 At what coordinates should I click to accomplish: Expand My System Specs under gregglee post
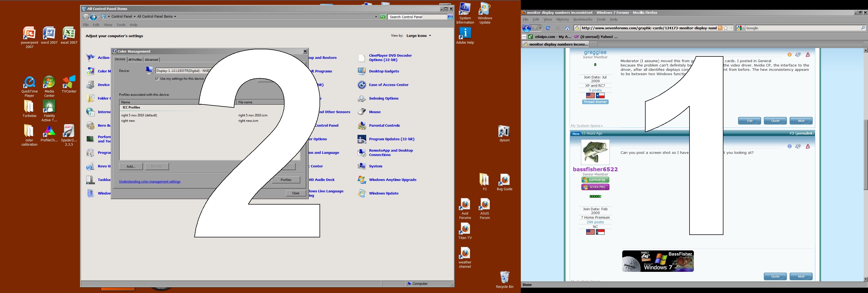tap(587, 126)
